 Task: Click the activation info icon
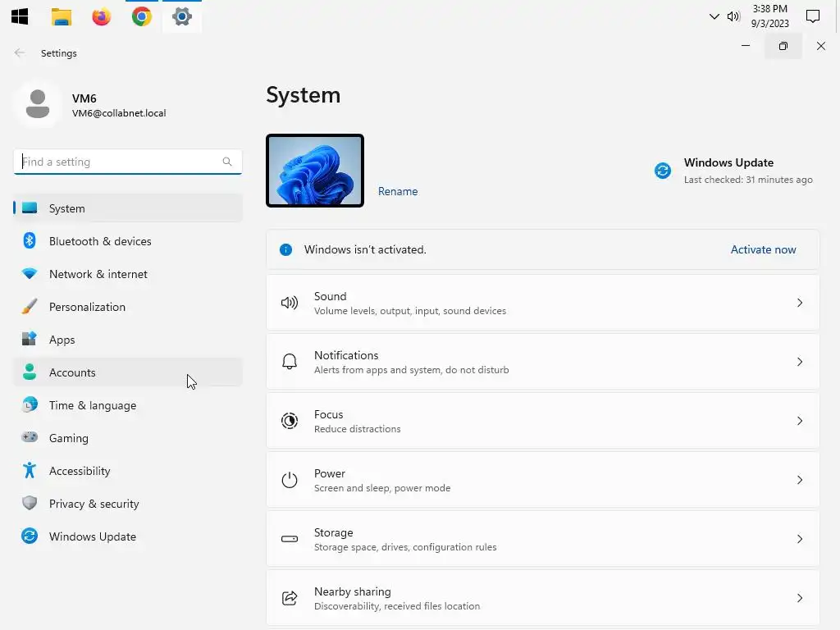[x=286, y=249]
